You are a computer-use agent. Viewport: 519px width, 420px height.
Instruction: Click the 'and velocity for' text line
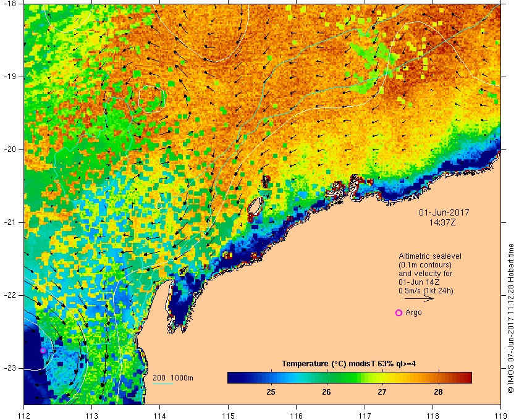pos(425,274)
